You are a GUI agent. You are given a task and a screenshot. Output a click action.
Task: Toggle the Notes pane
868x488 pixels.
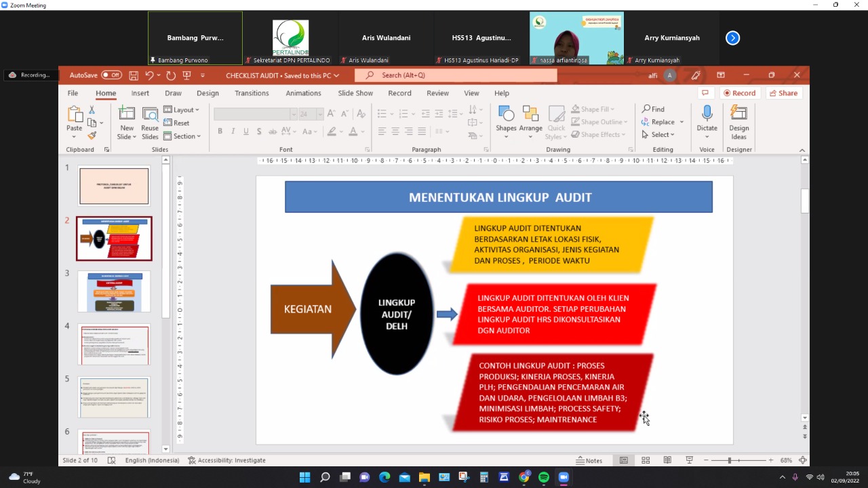click(x=589, y=460)
